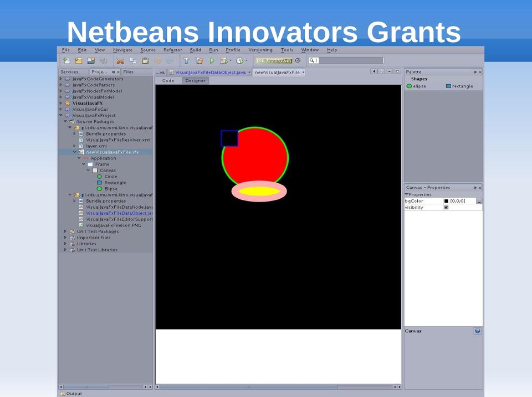Click the Redo toolbar icon
The image size is (532, 397).
170,61
